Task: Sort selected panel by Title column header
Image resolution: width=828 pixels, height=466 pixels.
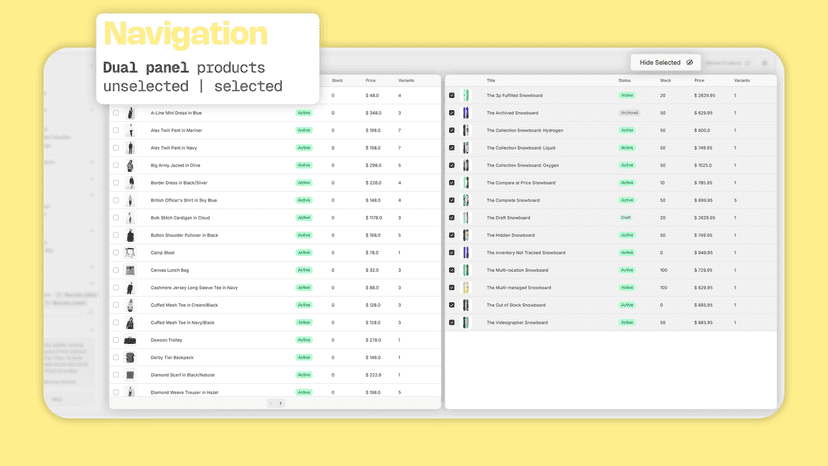Action: pos(491,80)
